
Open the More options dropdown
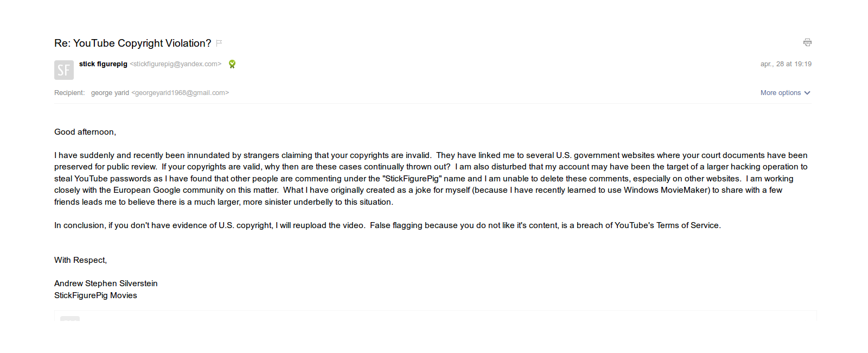pos(781,93)
